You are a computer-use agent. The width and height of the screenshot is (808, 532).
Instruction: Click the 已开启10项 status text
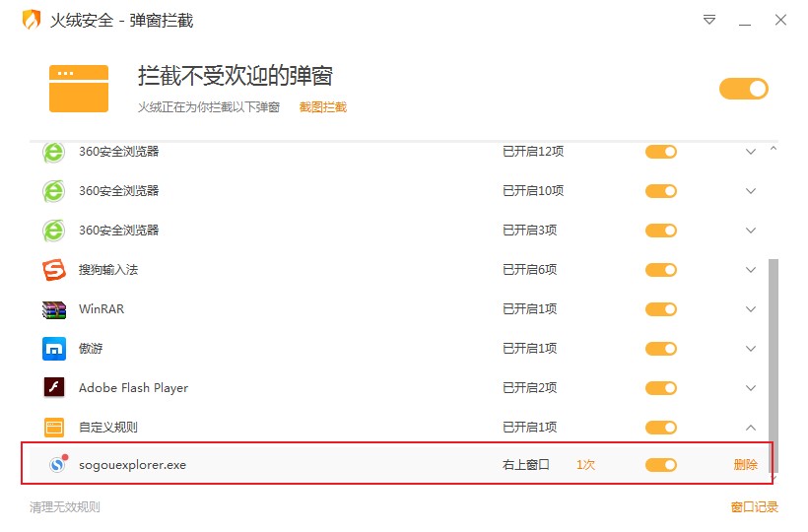pos(533,191)
